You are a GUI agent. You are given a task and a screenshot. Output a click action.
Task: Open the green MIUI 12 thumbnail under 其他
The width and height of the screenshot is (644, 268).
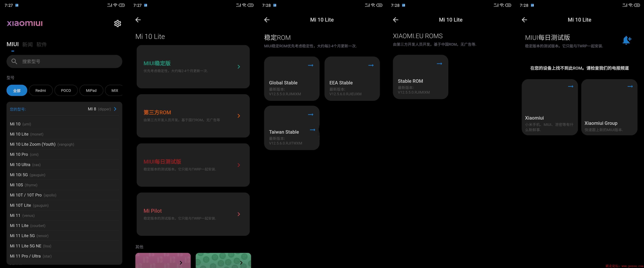(x=223, y=260)
